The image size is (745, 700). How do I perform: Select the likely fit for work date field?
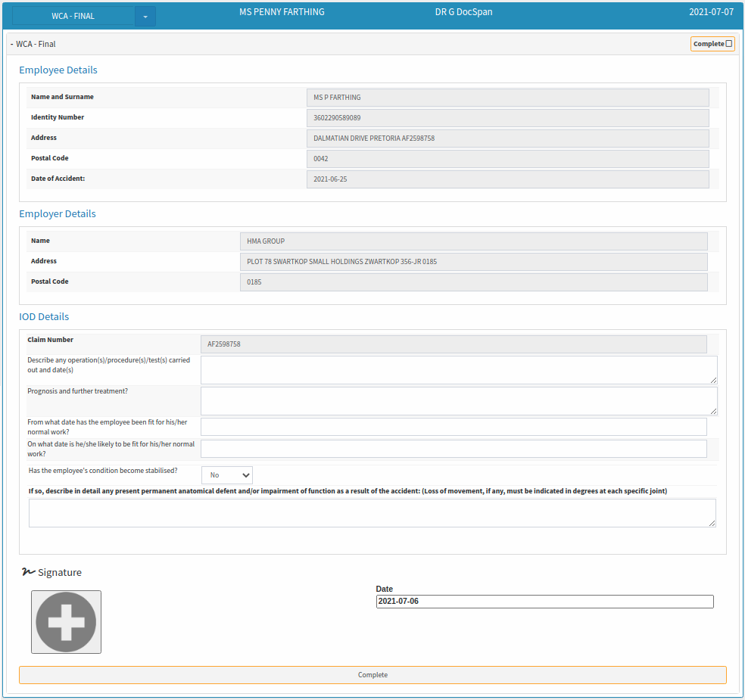[454, 449]
